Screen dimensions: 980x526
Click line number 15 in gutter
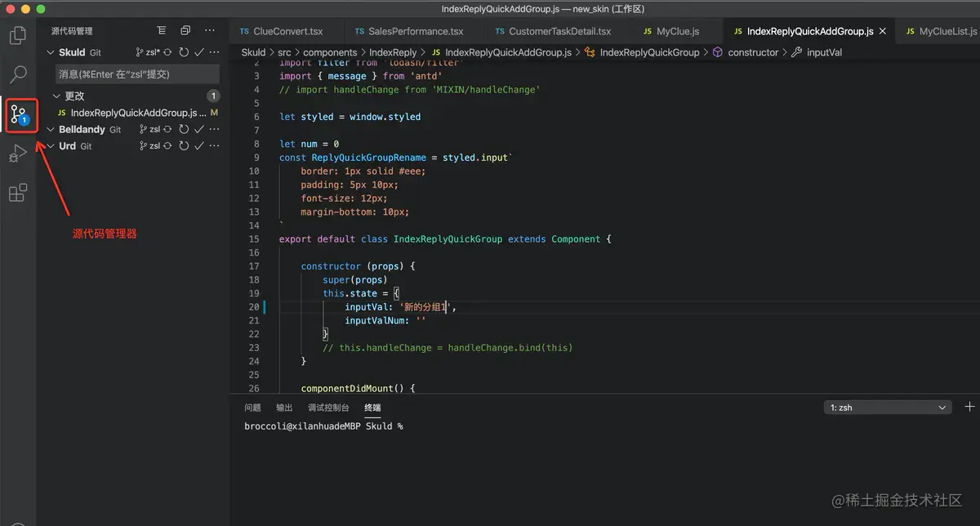tap(253, 239)
